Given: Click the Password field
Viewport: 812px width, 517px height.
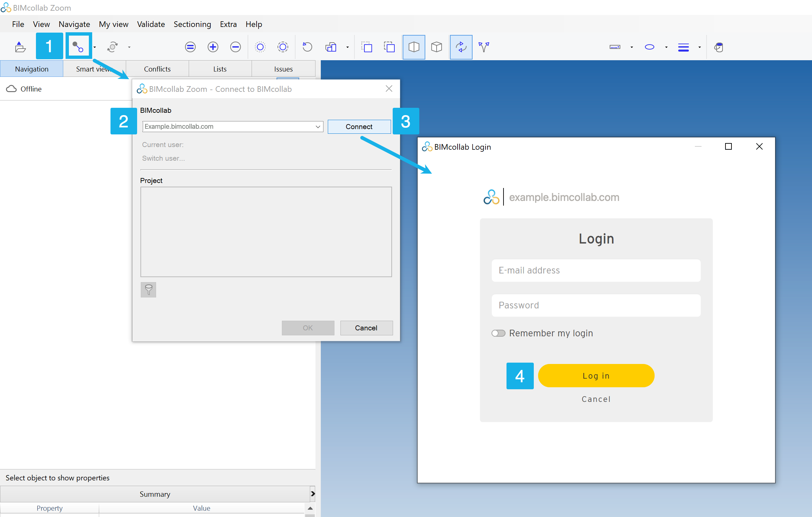Looking at the screenshot, I should [596, 305].
